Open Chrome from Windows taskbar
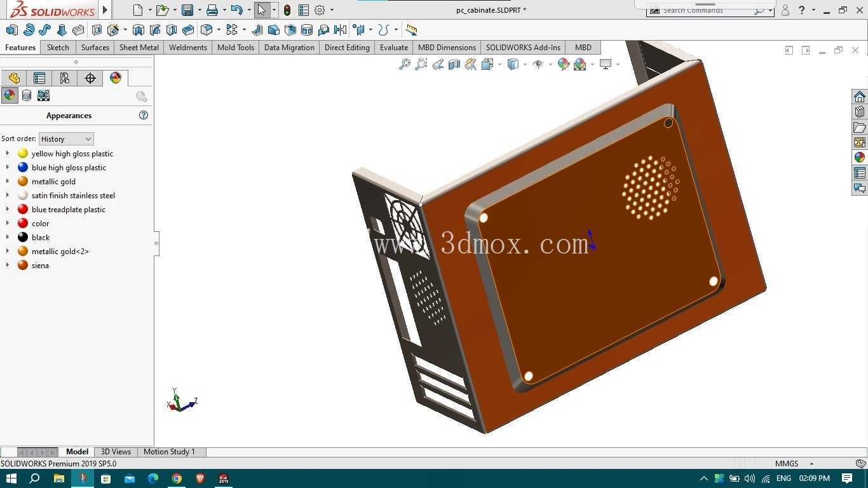Screen dimensions: 868x488 point(177,478)
